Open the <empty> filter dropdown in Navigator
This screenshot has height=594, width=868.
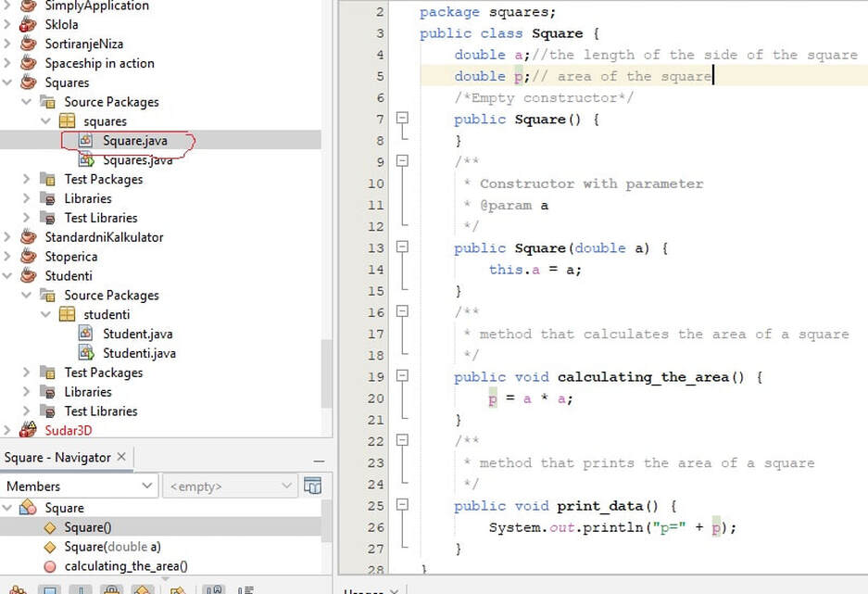231,487
